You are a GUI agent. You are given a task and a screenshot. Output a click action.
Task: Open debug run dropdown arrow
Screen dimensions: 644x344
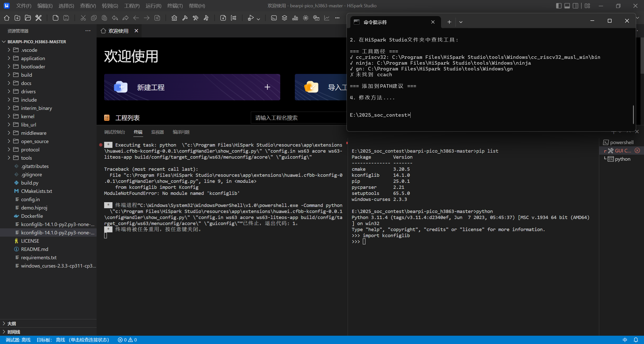258,19
